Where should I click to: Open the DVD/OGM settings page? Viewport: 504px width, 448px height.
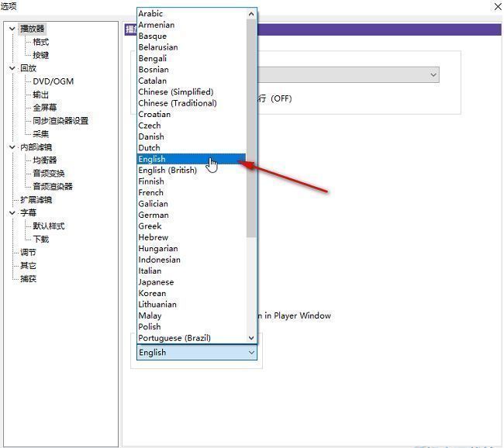point(53,81)
